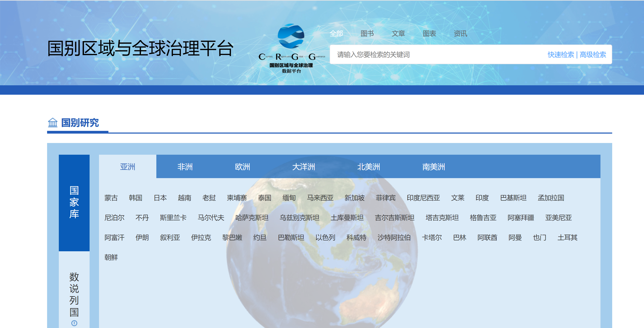
Task: Open the 不丹 country link
Action: point(142,218)
